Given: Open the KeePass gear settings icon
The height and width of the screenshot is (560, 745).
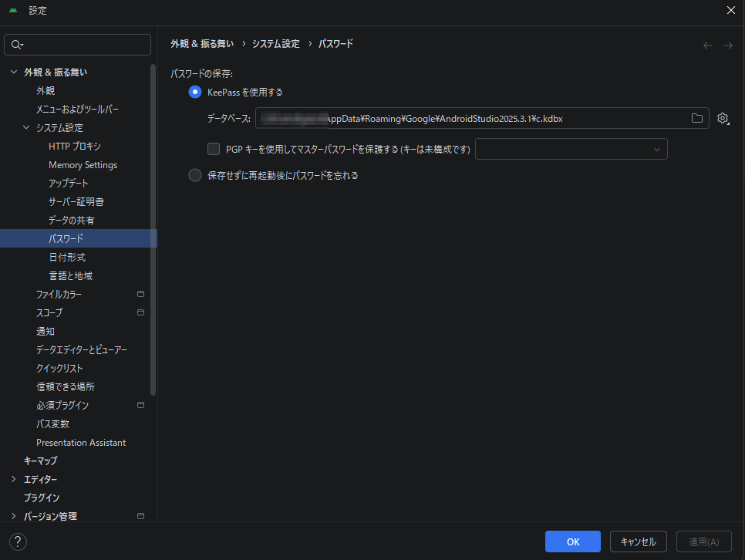Looking at the screenshot, I should 723,118.
